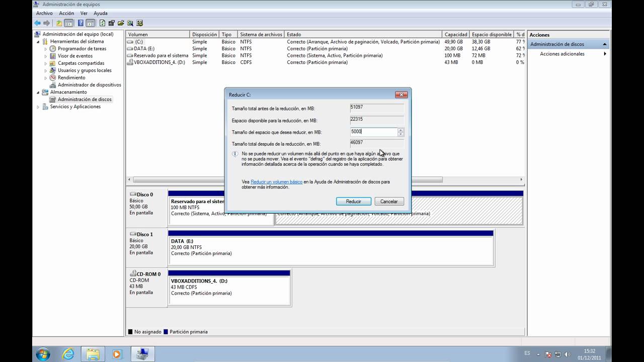
Task: Click the ES language indicator in tray
Action: (x=527, y=353)
